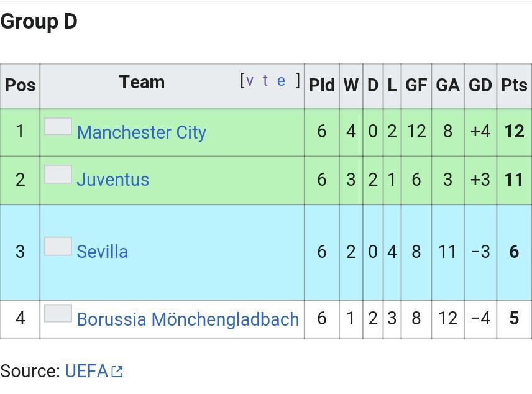The height and width of the screenshot is (394, 532).
Task: Click the external link icon beside UEFA
Action: 117,372
